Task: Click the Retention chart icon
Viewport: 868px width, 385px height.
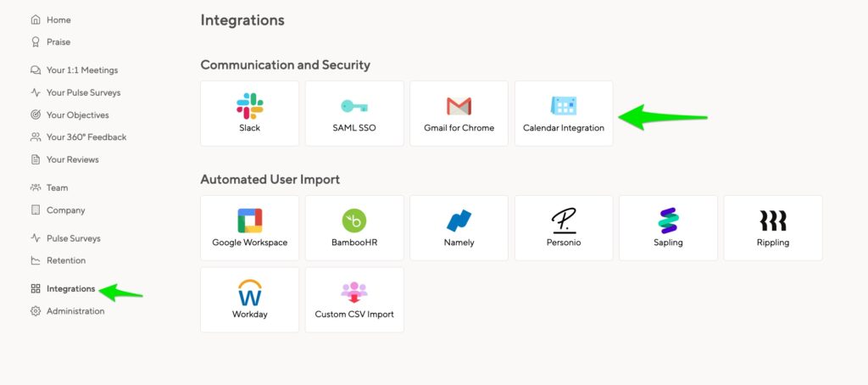Action: pyautogui.click(x=36, y=260)
